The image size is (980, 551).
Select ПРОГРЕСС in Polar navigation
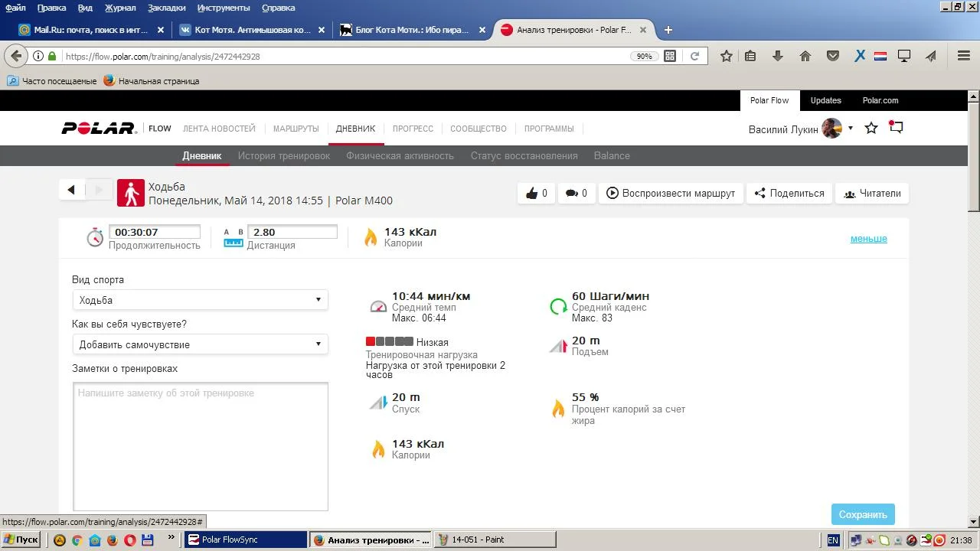click(413, 129)
